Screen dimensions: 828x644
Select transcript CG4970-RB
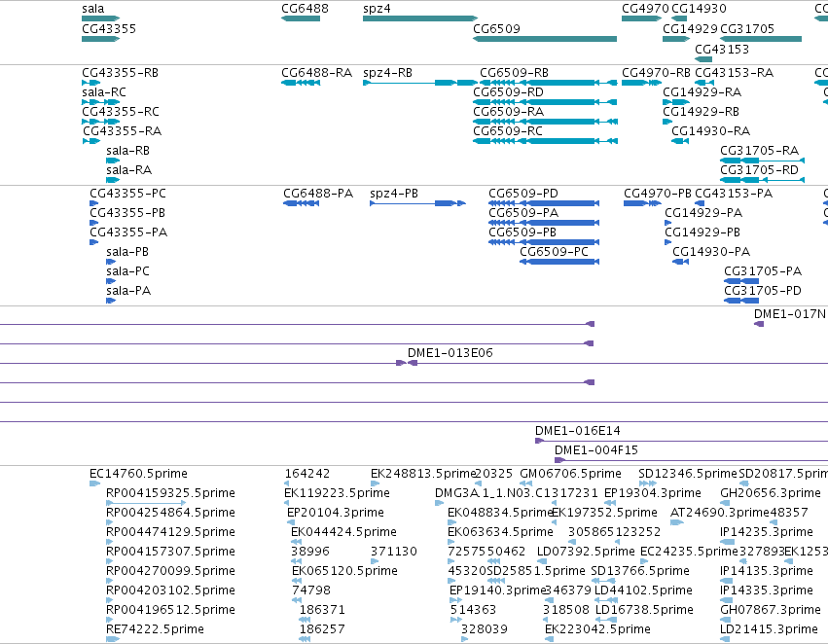pyautogui.click(x=641, y=83)
